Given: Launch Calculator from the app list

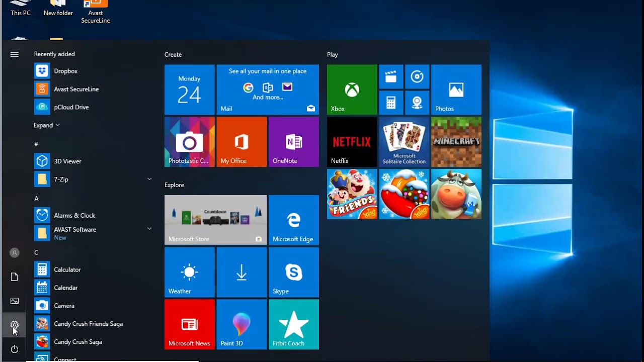Looking at the screenshot, I should point(93,269).
